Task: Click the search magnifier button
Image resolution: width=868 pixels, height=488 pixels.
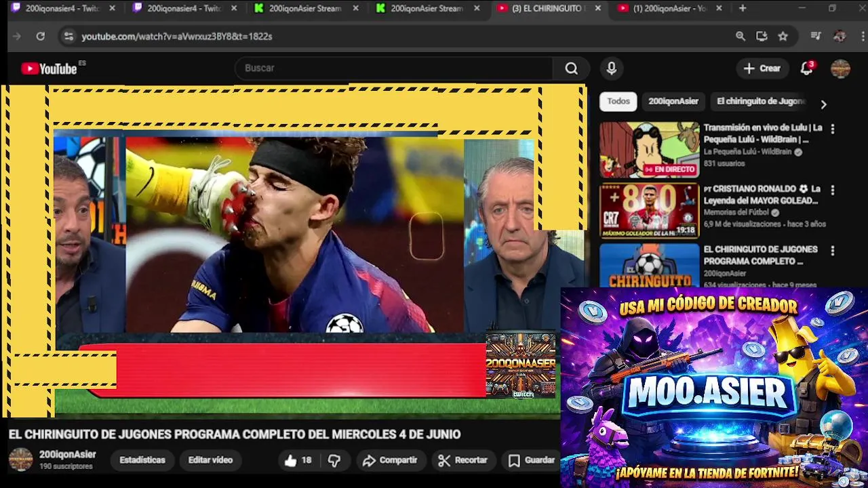Action: click(x=571, y=68)
